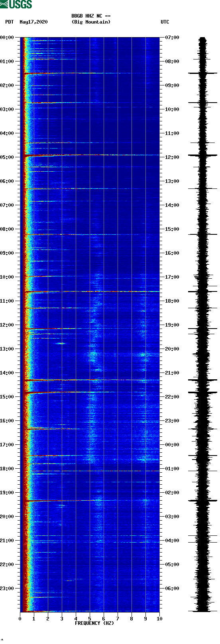Click the 15:00 PDT time label
Image resolution: width=220 pixels, height=644 pixels.
click(x=7, y=397)
